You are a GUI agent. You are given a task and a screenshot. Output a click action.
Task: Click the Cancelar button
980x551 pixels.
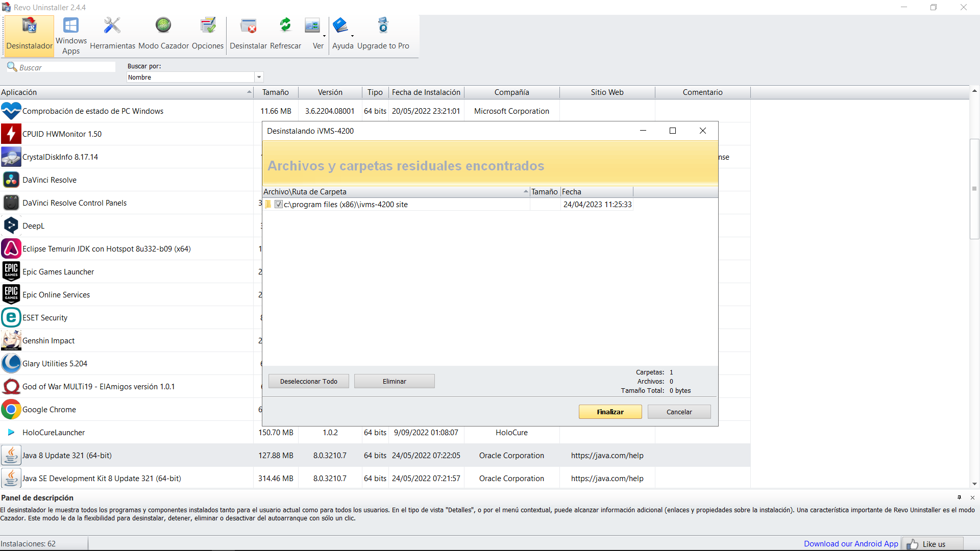point(679,412)
